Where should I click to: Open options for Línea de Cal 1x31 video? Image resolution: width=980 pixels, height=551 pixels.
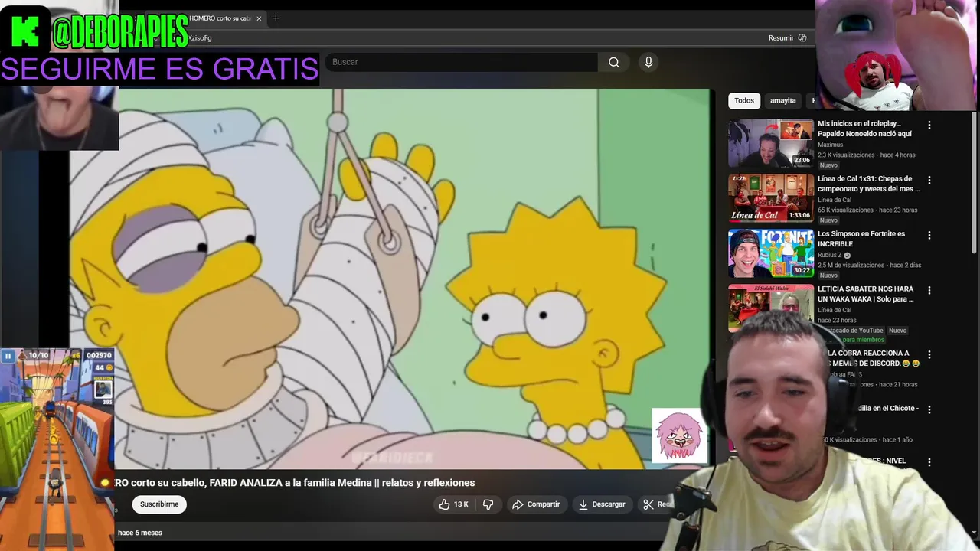[x=929, y=180]
